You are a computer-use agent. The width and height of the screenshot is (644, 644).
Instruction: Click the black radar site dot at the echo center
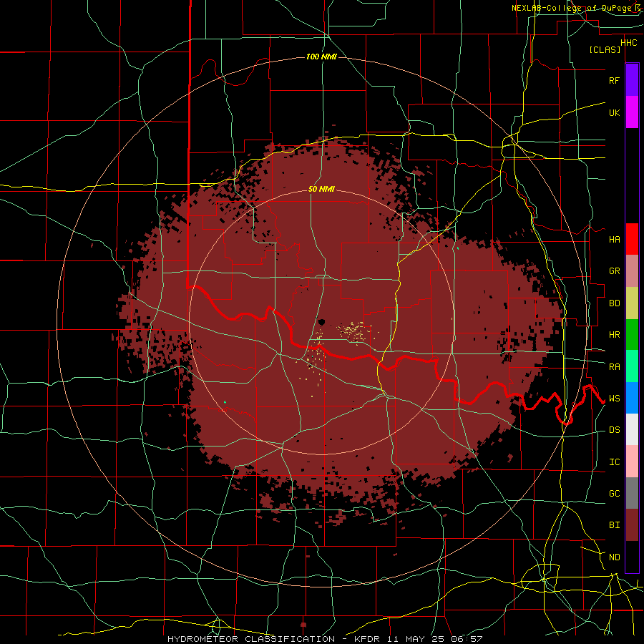click(321, 322)
